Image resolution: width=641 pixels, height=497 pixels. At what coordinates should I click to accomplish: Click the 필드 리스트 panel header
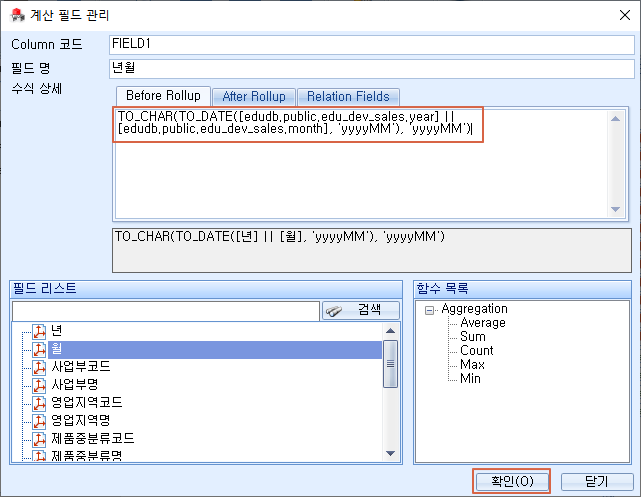click(x=206, y=289)
